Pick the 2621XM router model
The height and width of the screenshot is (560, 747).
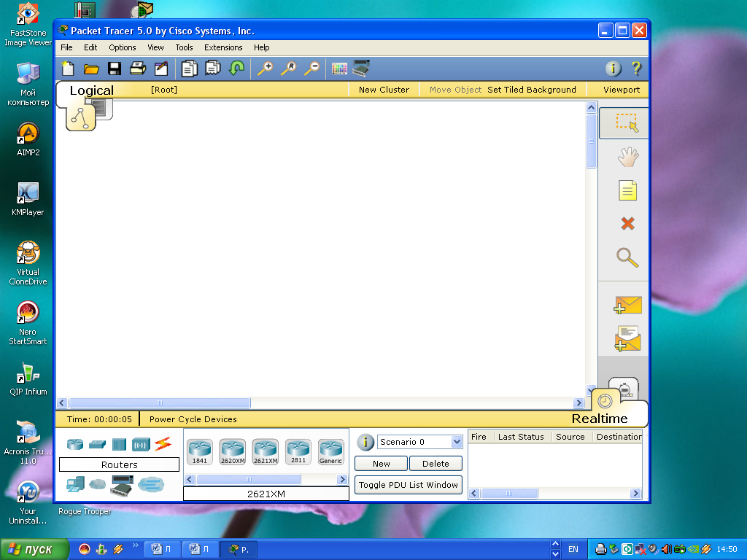coord(266,452)
